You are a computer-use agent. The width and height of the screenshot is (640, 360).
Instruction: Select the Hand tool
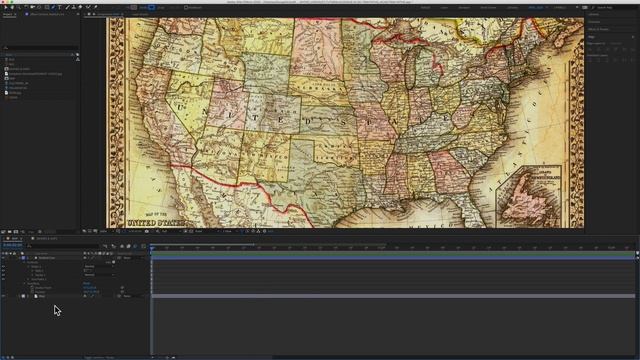(12, 7)
